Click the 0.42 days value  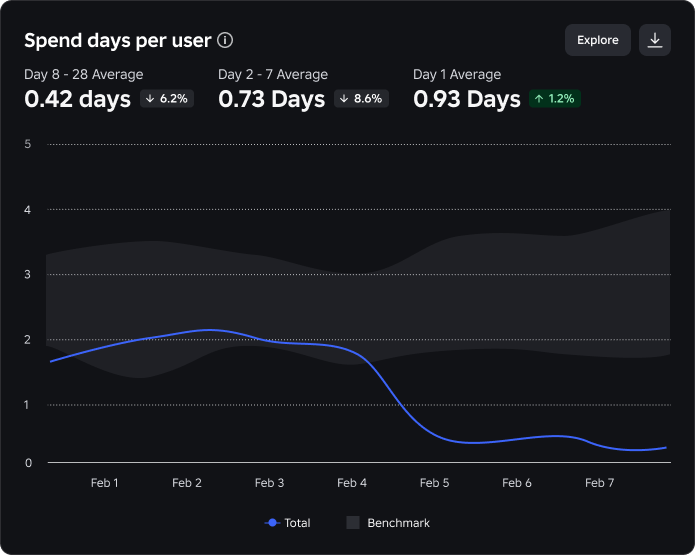(78, 99)
